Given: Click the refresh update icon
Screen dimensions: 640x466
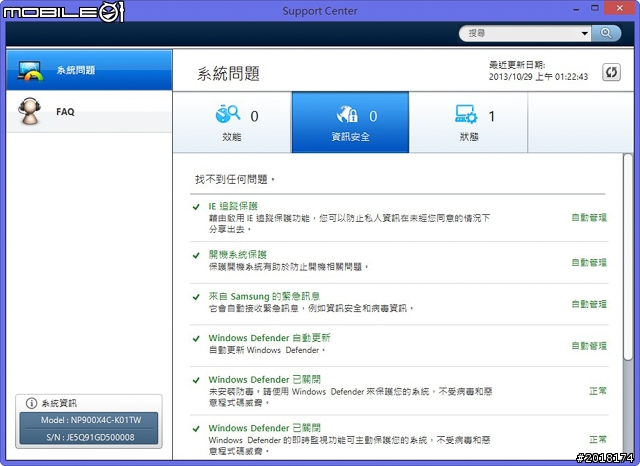Looking at the screenshot, I should pyautogui.click(x=611, y=72).
